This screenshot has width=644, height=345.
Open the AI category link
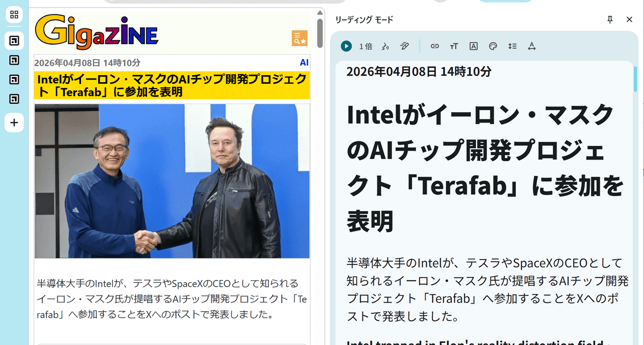pyautogui.click(x=304, y=62)
